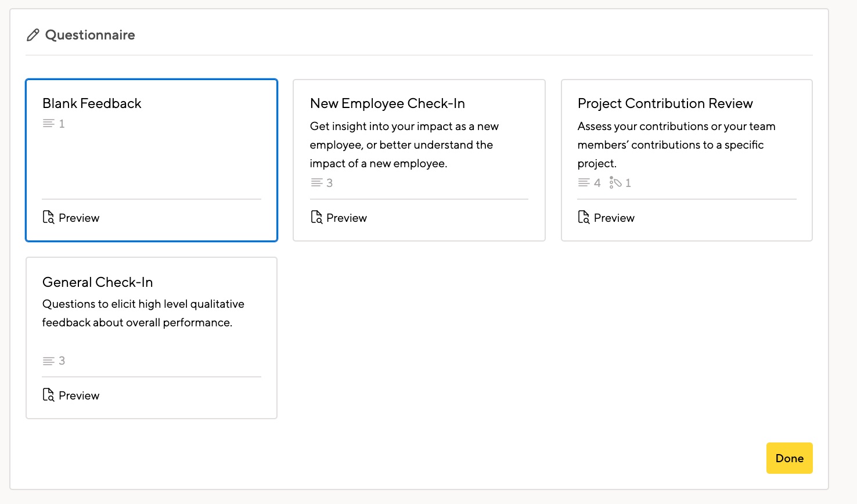Click the New Employee Check-In description text
Image resolution: width=857 pixels, height=504 pixels.
405,145
